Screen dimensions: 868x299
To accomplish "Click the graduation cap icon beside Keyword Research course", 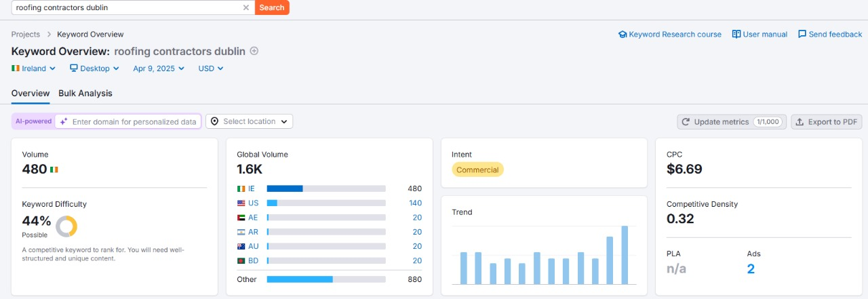I will pos(622,34).
